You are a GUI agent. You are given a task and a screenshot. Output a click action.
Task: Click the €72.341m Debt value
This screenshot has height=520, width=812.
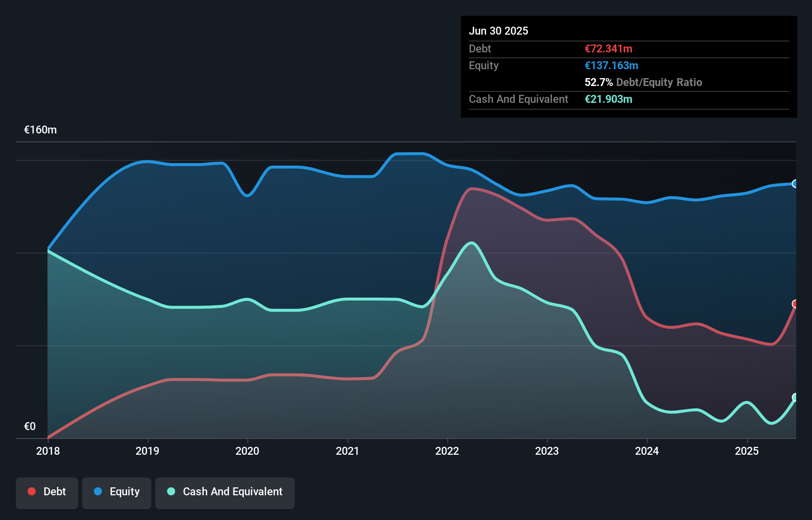click(x=608, y=48)
